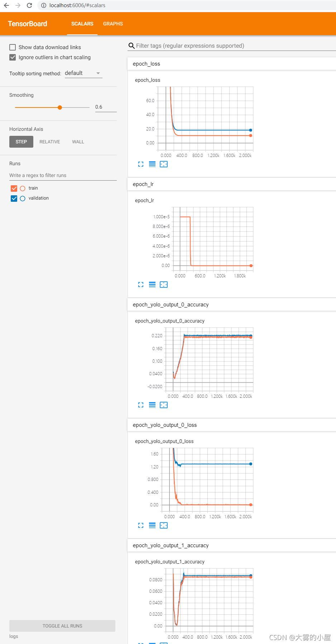Click TOGGLE ALL RUNS button

(62, 626)
